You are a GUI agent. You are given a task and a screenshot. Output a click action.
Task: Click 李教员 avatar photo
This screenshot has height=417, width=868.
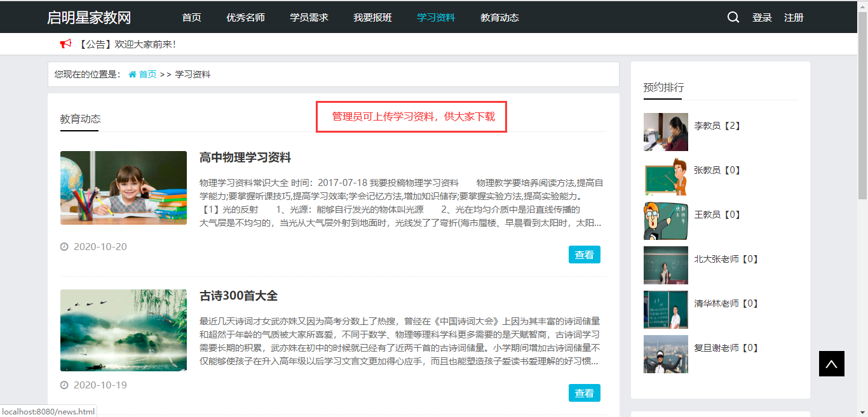coord(666,132)
